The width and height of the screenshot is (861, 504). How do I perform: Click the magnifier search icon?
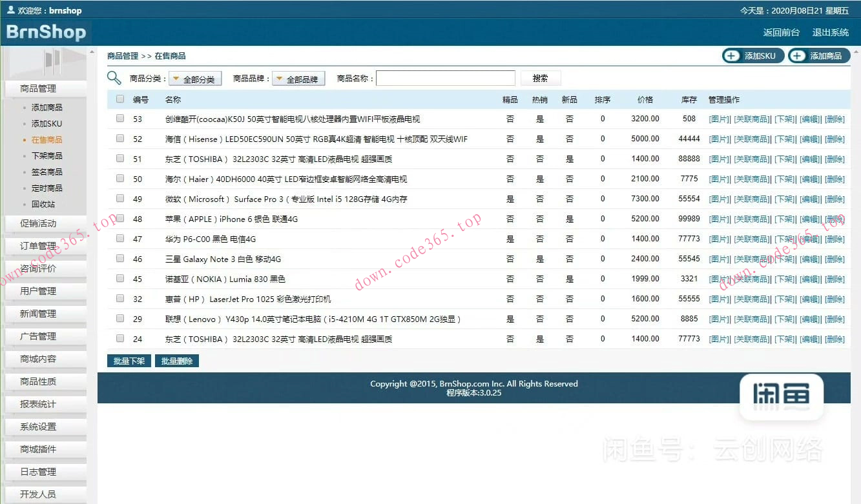click(x=114, y=77)
